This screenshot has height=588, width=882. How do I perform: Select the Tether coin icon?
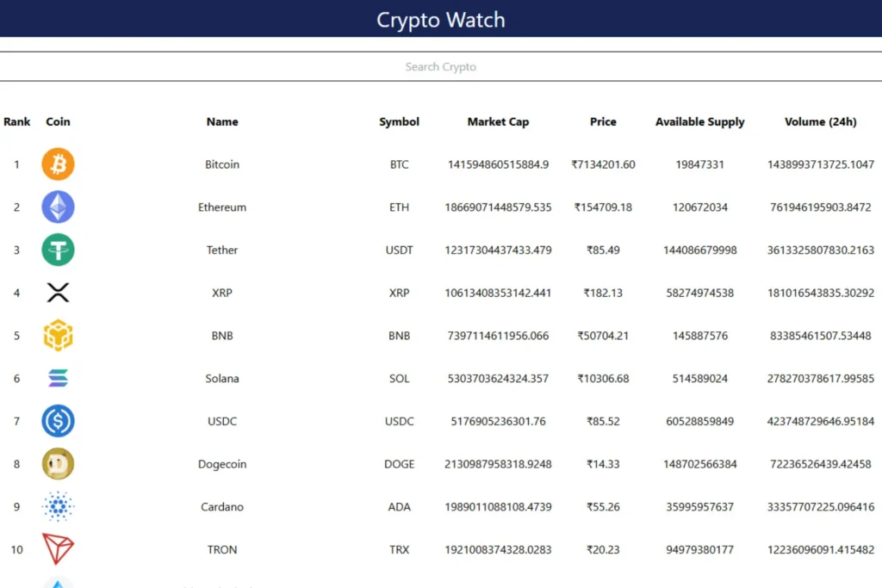(58, 250)
